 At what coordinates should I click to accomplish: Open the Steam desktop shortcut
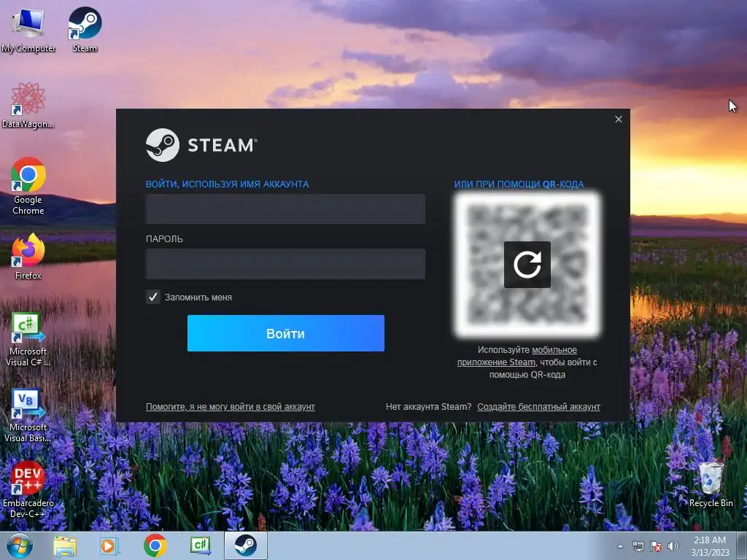pos(85,29)
